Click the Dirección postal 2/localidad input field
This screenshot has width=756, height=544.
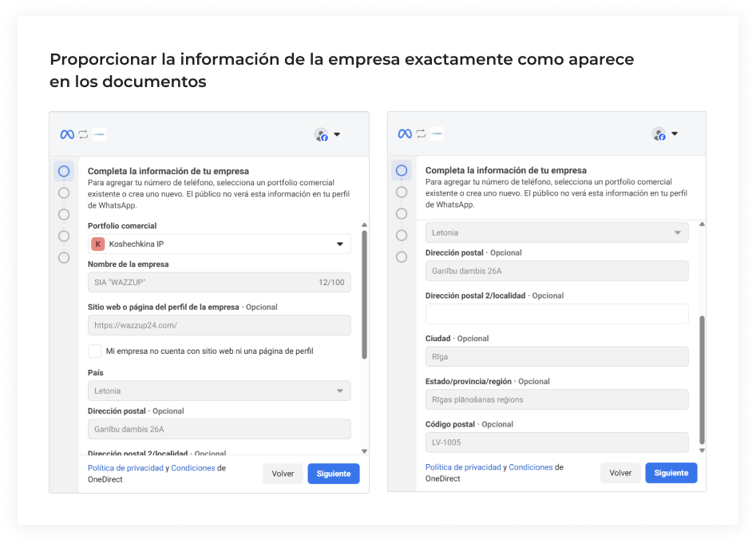pos(556,313)
